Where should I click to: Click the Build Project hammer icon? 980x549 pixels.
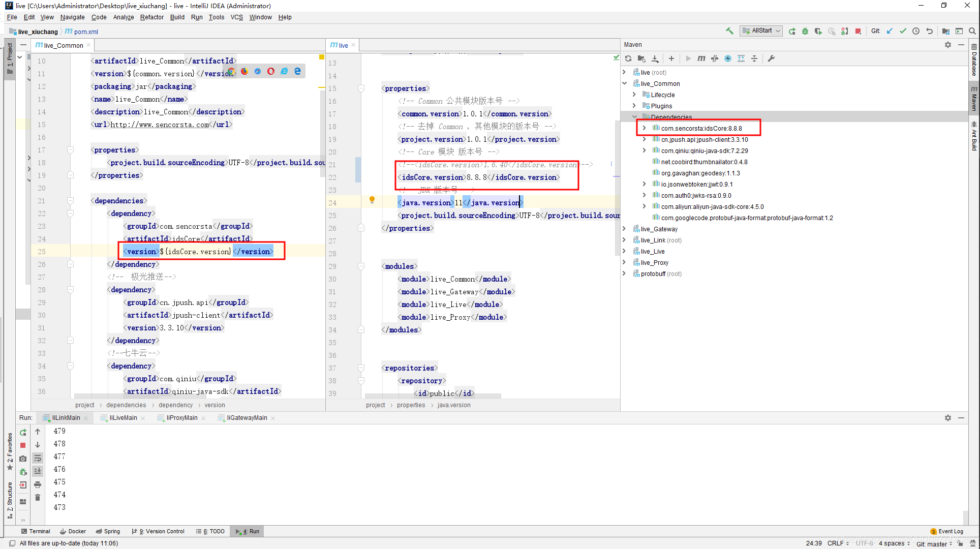pos(729,31)
